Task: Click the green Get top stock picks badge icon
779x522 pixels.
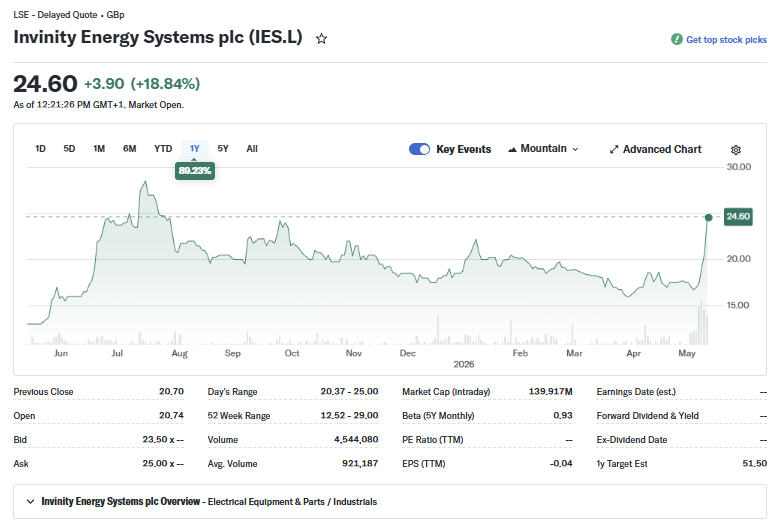Action: click(676, 39)
